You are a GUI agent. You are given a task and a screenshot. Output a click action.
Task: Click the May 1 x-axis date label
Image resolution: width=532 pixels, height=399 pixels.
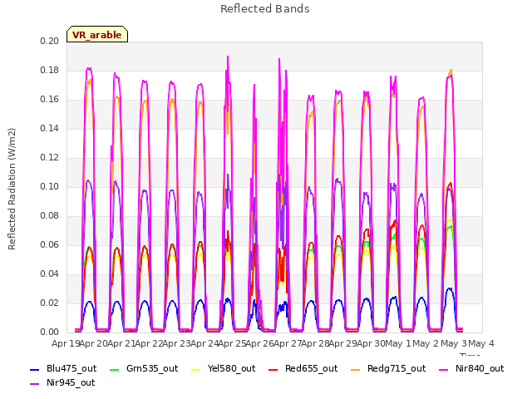[x=398, y=343]
